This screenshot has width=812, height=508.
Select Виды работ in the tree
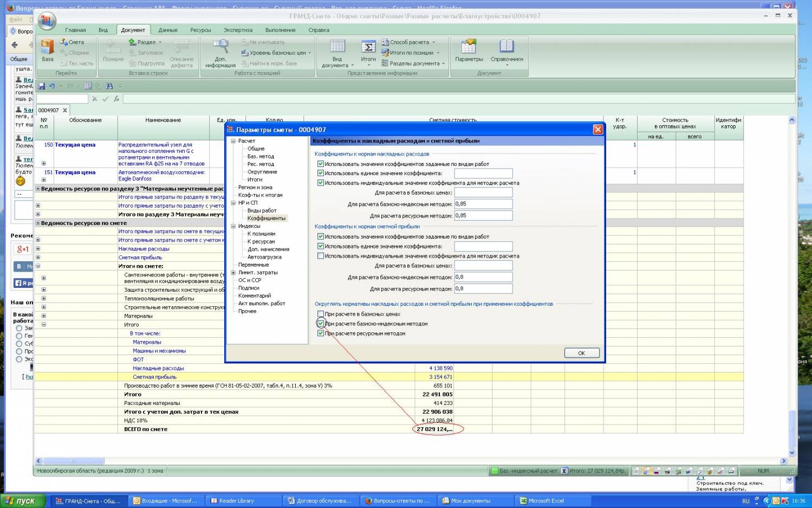(x=262, y=210)
